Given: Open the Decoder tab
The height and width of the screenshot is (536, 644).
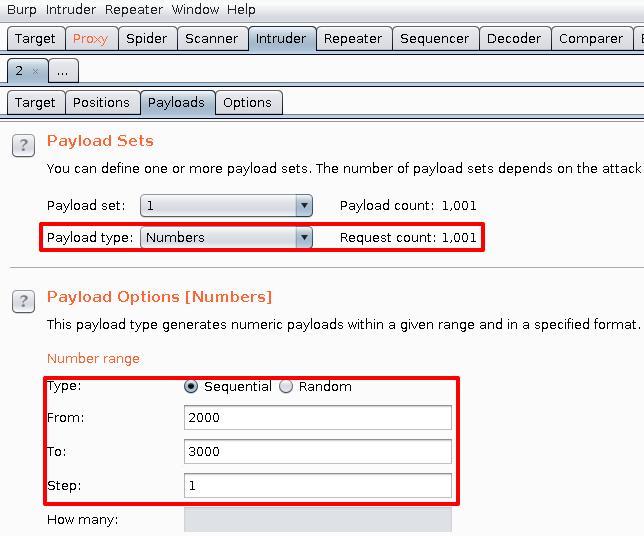Looking at the screenshot, I should (x=513, y=38).
